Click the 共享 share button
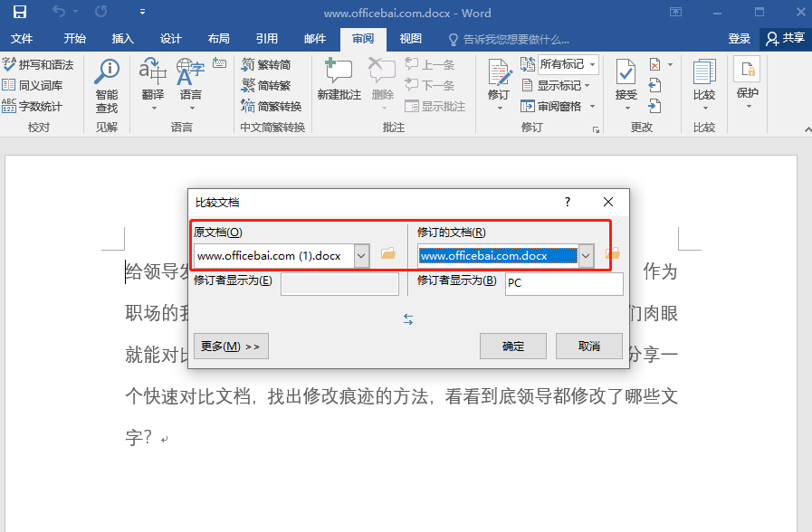Image resolution: width=812 pixels, height=532 pixels. pos(786,39)
